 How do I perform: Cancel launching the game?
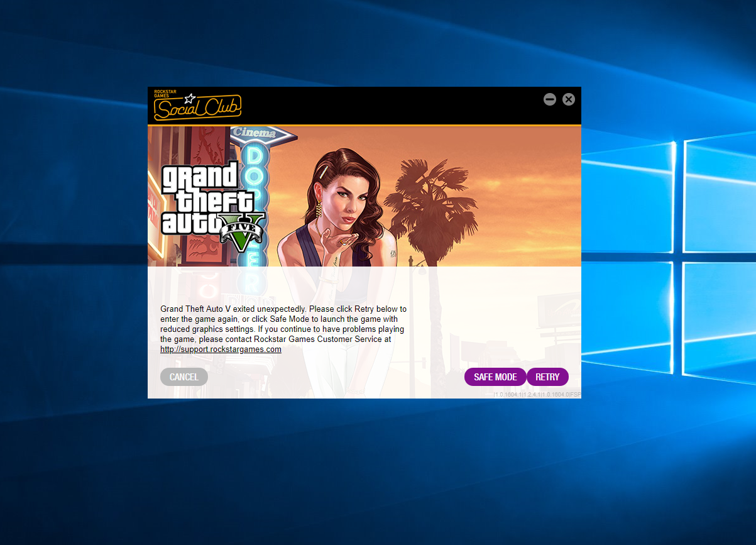(x=184, y=377)
